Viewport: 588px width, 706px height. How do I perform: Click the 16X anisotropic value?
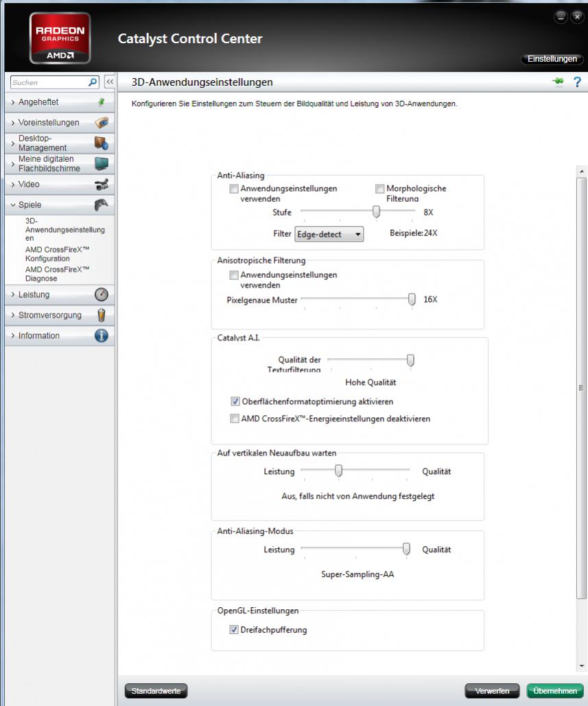430,299
